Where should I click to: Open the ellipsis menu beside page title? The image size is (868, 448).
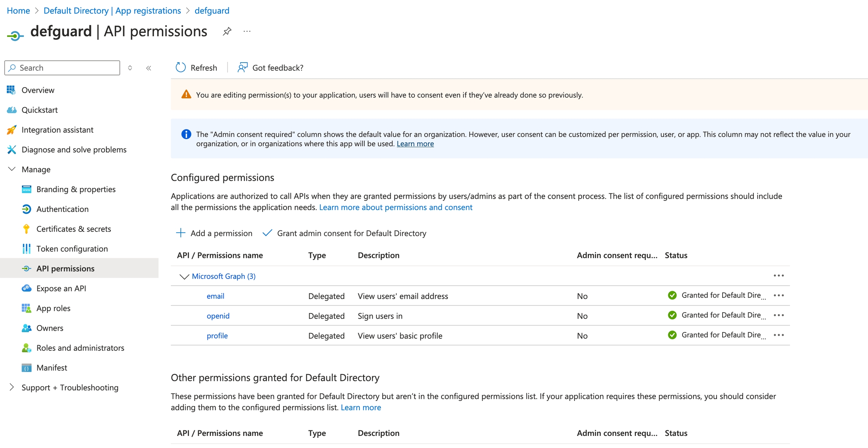click(x=247, y=31)
